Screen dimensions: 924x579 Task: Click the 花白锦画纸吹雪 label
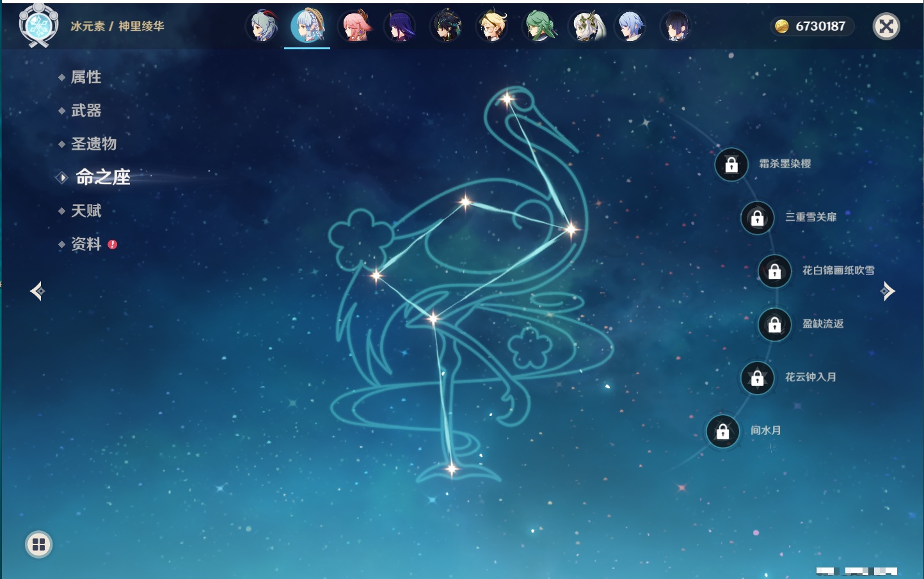tap(838, 271)
